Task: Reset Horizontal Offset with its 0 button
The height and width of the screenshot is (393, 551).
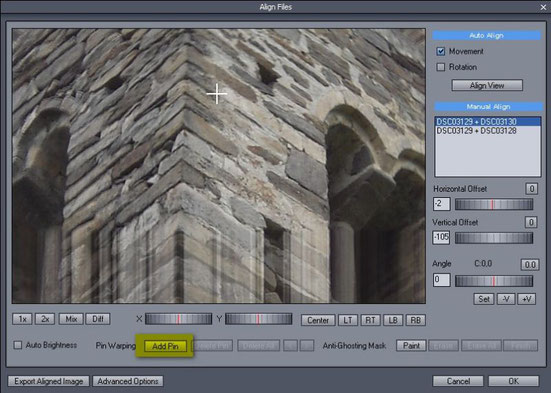Action: (x=532, y=189)
